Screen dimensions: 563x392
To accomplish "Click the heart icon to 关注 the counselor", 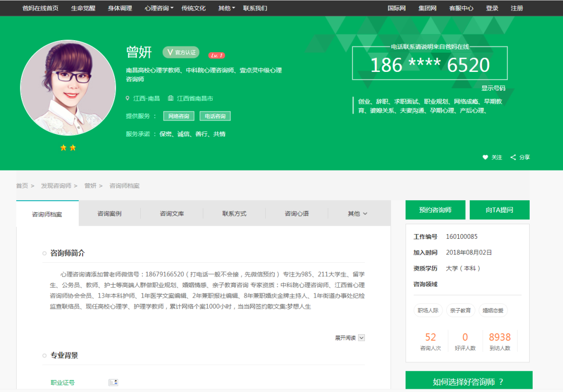I will click(x=484, y=157).
